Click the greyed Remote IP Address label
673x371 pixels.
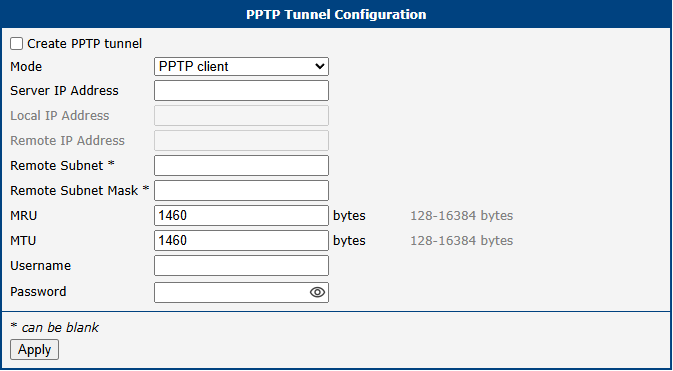pyautogui.click(x=67, y=140)
